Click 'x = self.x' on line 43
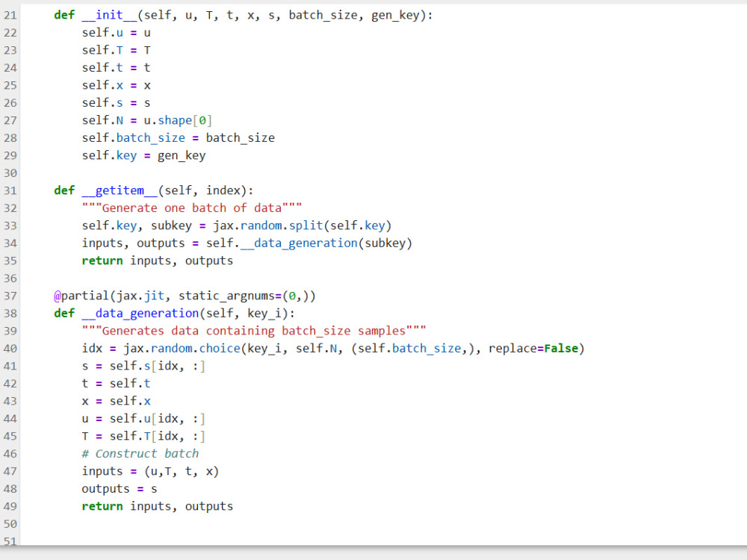The width and height of the screenshot is (747, 560). [x=116, y=401]
